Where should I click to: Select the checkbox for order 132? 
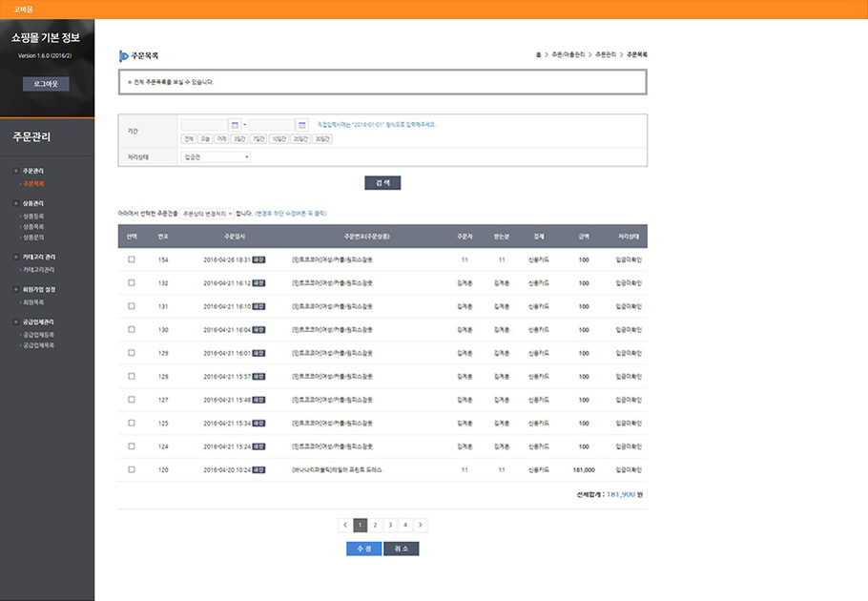[x=132, y=282]
